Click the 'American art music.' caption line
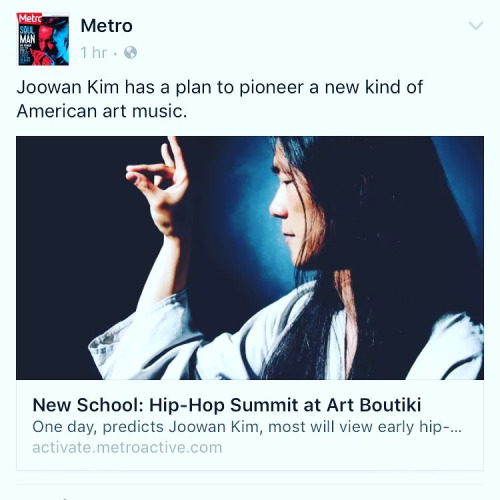 (102, 111)
